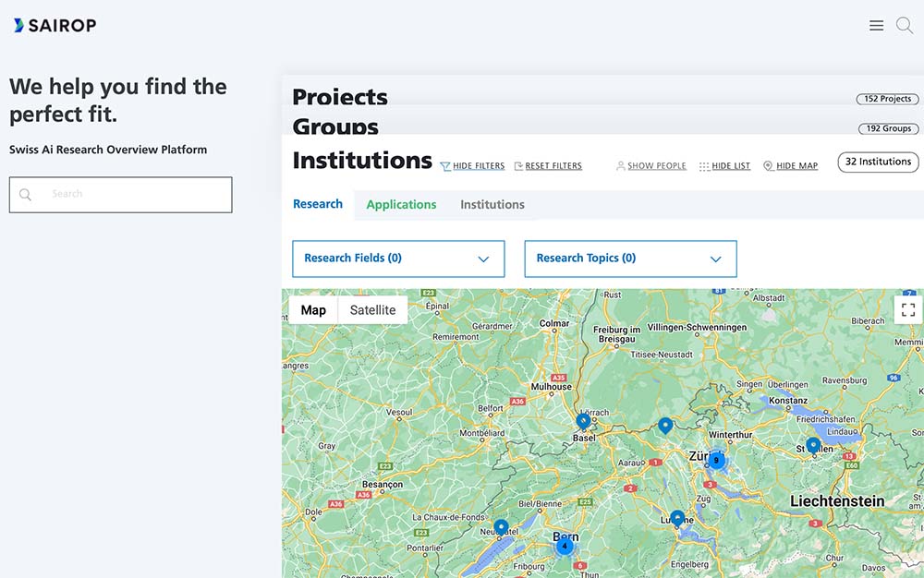924x578 pixels.
Task: Click the Freiburg im Breisgau map label
Action: point(617,334)
